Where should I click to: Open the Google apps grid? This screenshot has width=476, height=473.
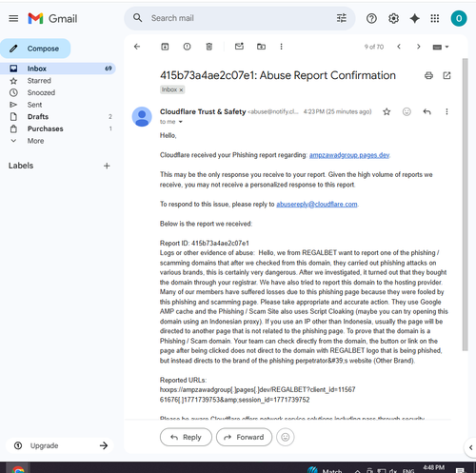coord(435,18)
